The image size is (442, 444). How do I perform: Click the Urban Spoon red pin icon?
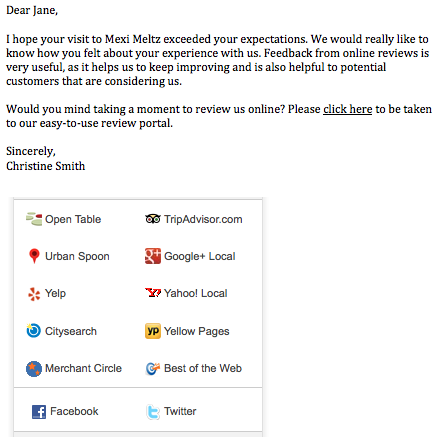click(34, 256)
